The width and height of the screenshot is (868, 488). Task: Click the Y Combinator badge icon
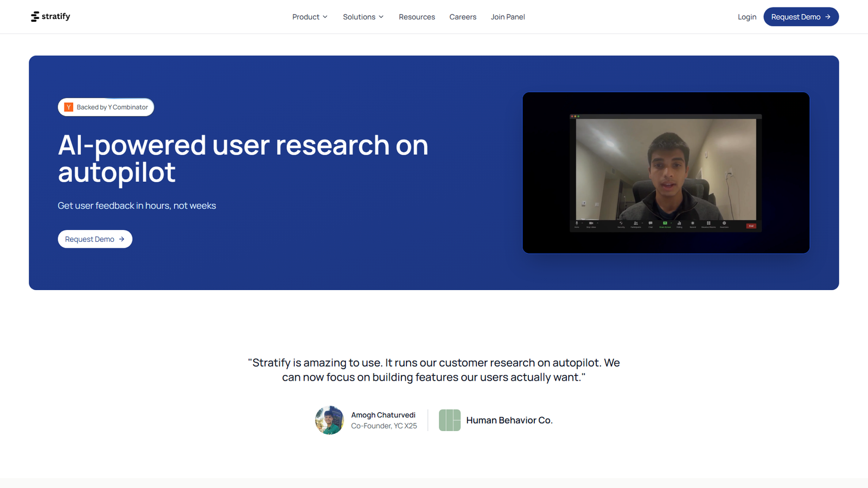tap(68, 107)
